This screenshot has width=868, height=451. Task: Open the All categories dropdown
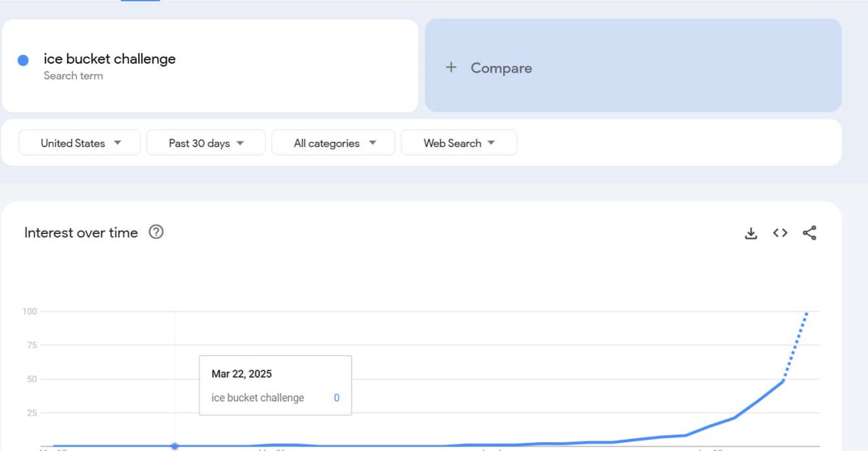(x=333, y=143)
